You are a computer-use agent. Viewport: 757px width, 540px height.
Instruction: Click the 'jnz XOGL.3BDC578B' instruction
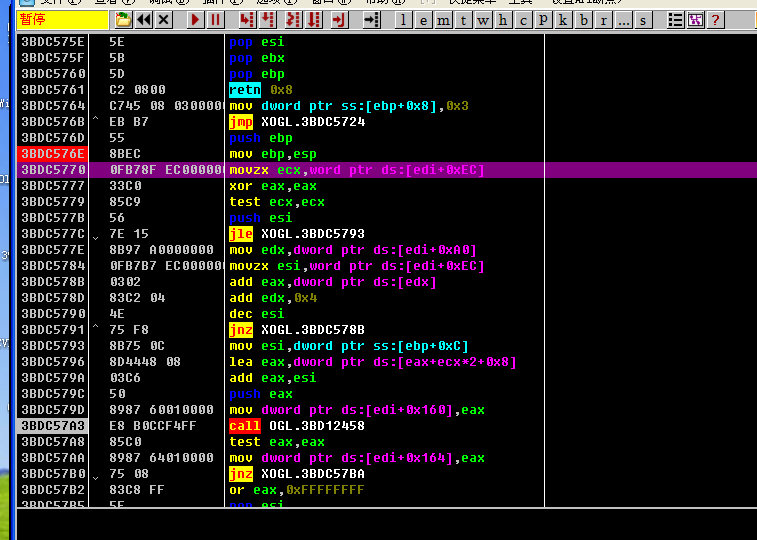tap(296, 330)
